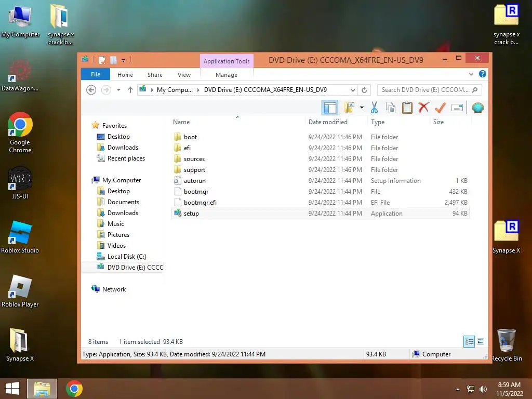Click the Rename toolbar icon

[x=457, y=108]
